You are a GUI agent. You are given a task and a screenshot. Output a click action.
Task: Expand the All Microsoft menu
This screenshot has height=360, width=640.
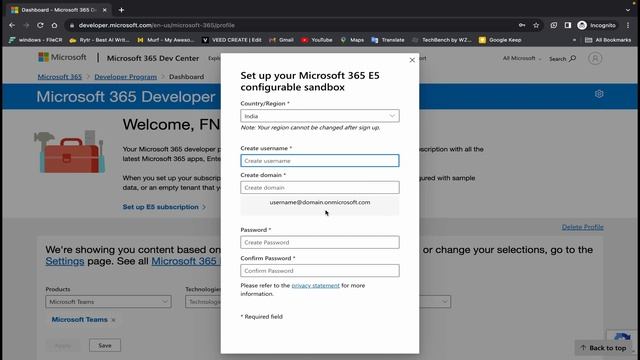pos(522,58)
